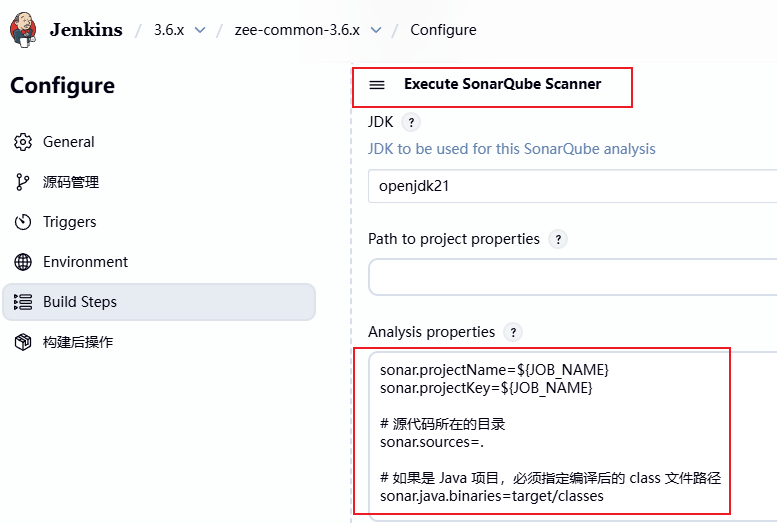This screenshot has width=777, height=523.
Task: Navigate to zee-common-3.6.x breadcrumb link
Action: point(296,30)
